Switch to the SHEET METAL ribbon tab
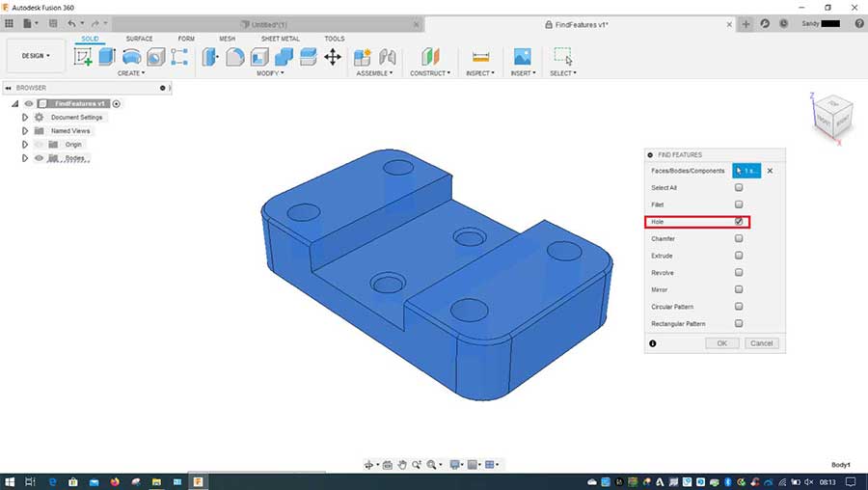868x490 pixels. [x=280, y=39]
